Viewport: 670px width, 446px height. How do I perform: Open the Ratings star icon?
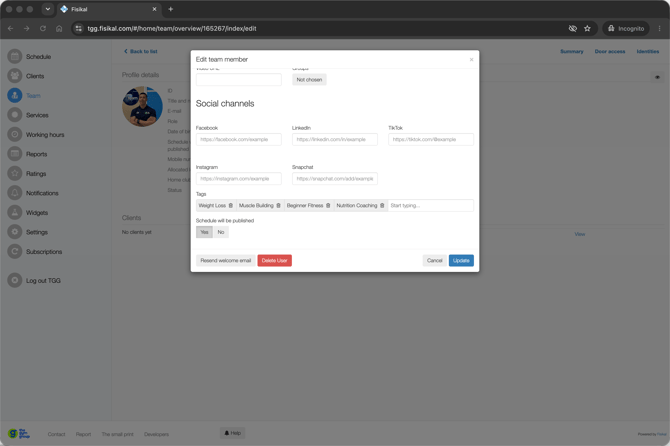tap(15, 173)
